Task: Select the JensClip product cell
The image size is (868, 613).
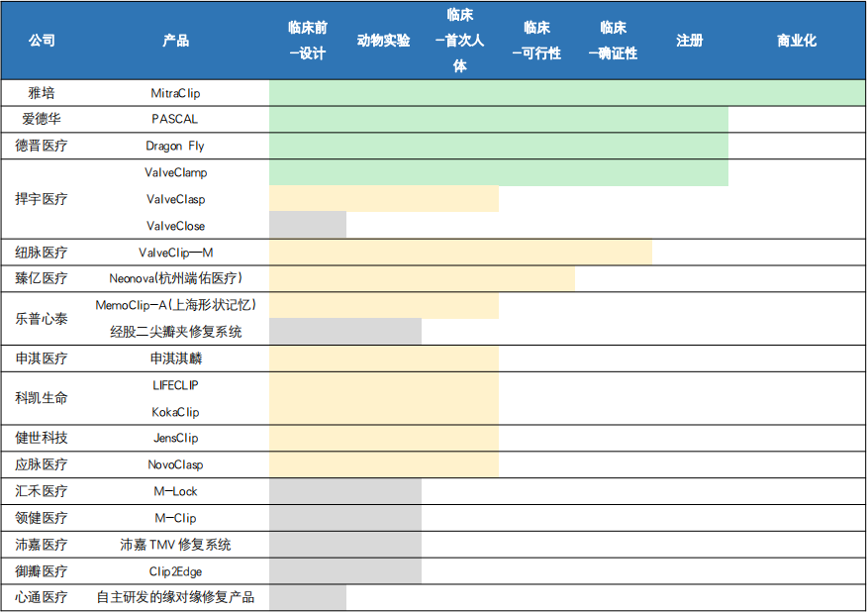Action: [175, 438]
